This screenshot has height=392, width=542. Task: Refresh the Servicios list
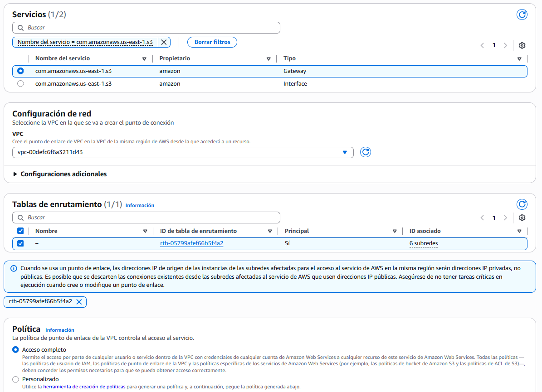pos(522,15)
